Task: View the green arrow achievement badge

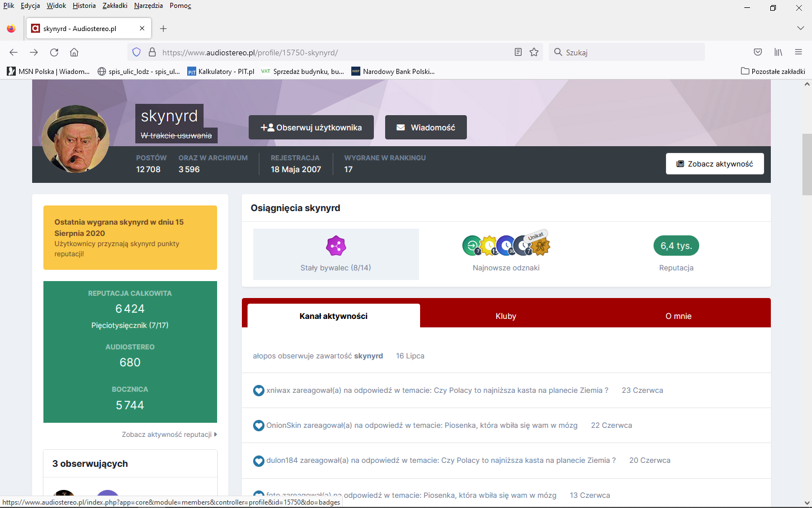Action: tap(471, 246)
